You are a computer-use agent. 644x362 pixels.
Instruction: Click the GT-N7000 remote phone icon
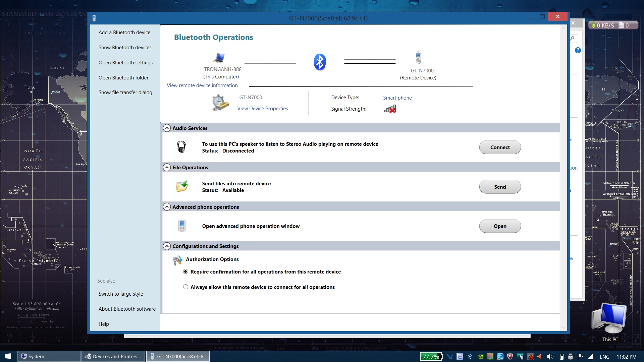418,58
